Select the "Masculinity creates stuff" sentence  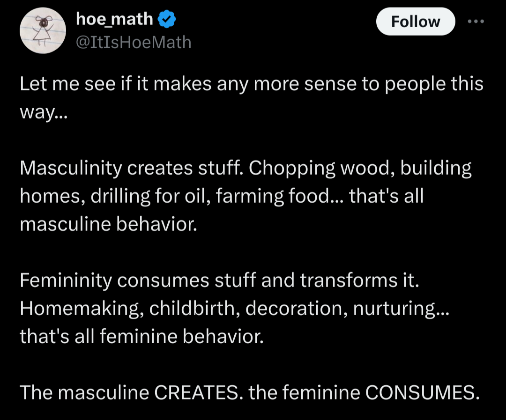pos(131,169)
